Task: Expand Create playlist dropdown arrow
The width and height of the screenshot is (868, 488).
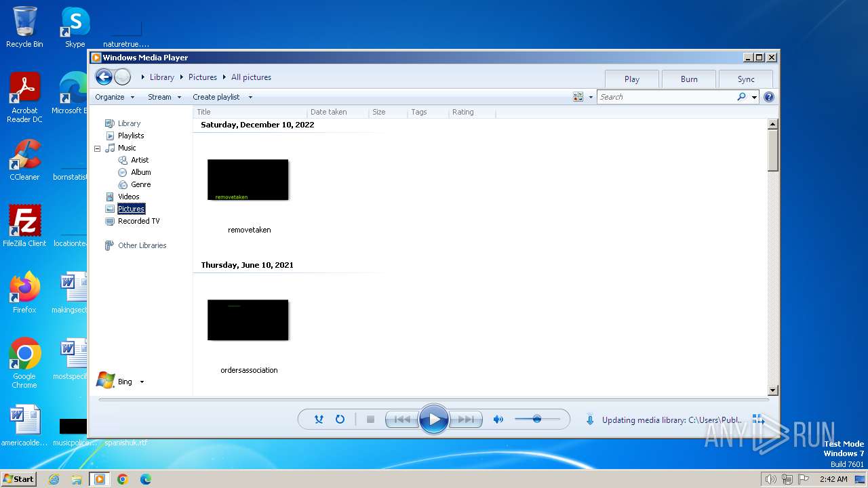Action: pos(250,97)
